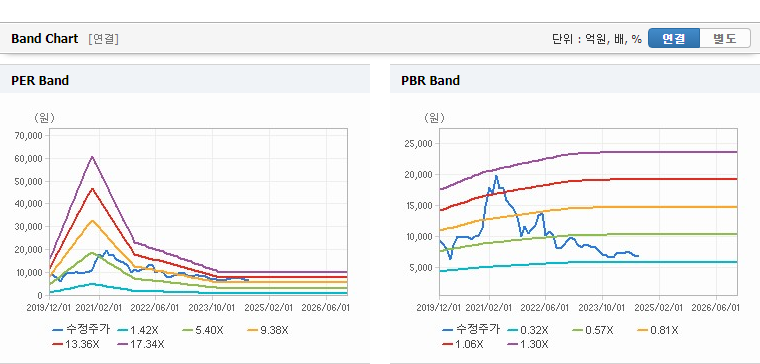Click 2023/10/01 x-axis date in PBR Band

602,308
